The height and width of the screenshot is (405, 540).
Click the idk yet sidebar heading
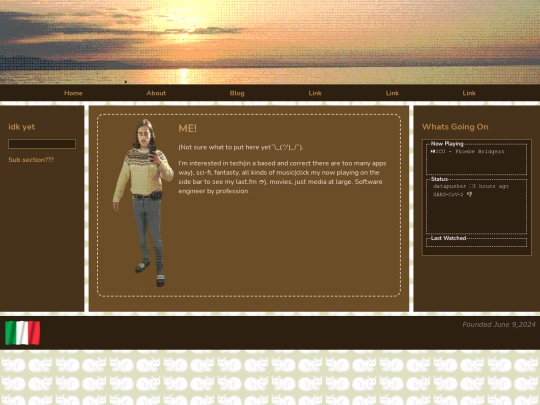tap(22, 127)
